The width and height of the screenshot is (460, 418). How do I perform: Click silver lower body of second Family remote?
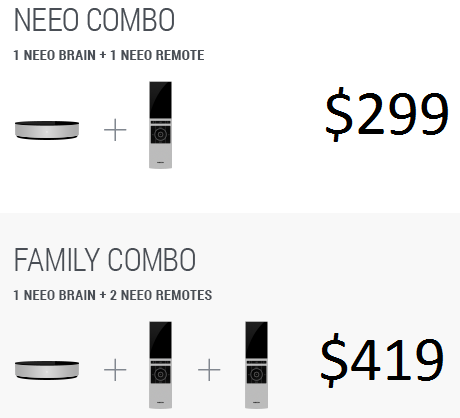click(x=256, y=395)
